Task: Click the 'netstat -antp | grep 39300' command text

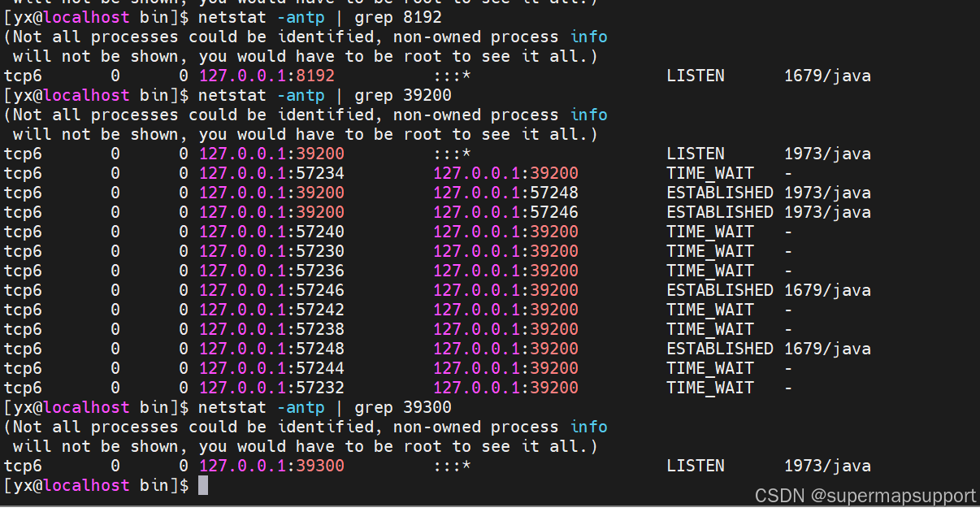Action: [x=325, y=407]
